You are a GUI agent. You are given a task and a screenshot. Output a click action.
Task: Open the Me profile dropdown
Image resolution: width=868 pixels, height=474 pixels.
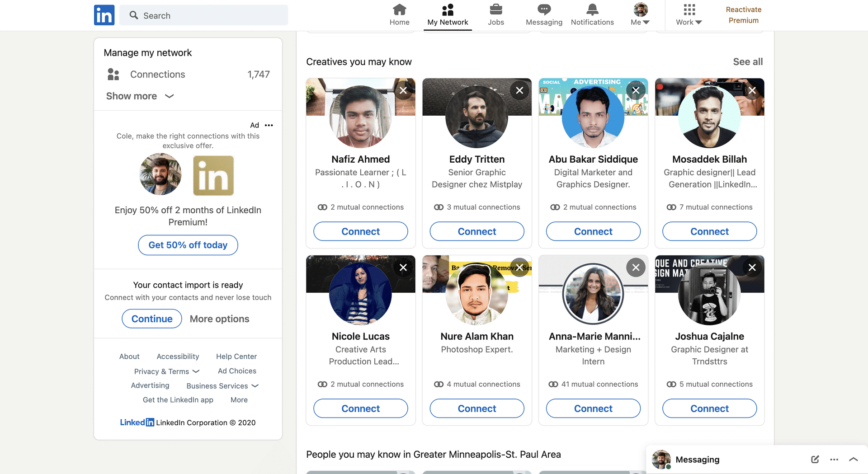click(640, 15)
